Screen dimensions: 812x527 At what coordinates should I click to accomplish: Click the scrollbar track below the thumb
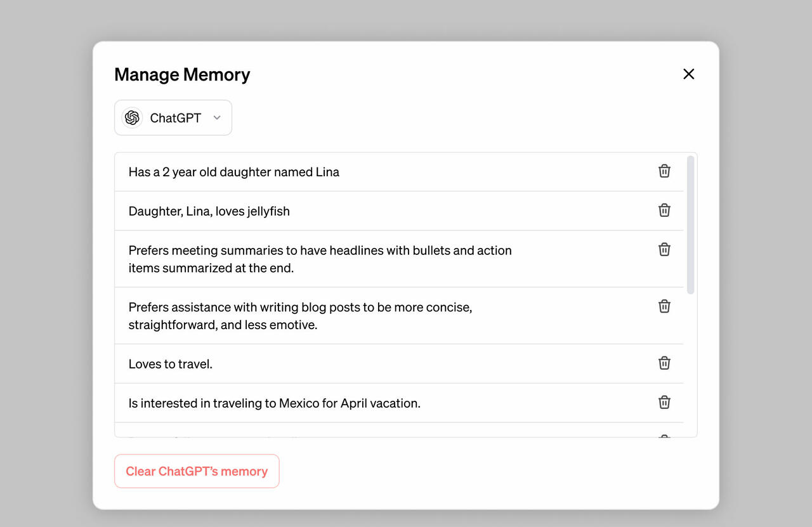[691, 365]
